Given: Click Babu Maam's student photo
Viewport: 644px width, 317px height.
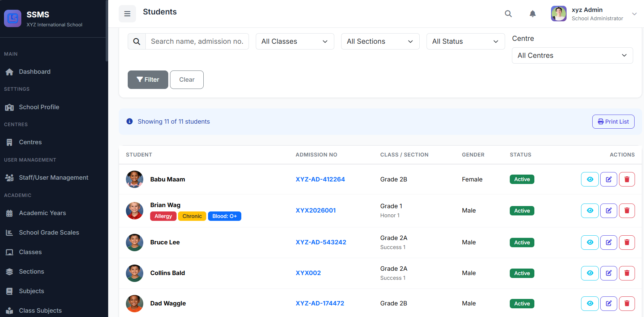Looking at the screenshot, I should 135,179.
